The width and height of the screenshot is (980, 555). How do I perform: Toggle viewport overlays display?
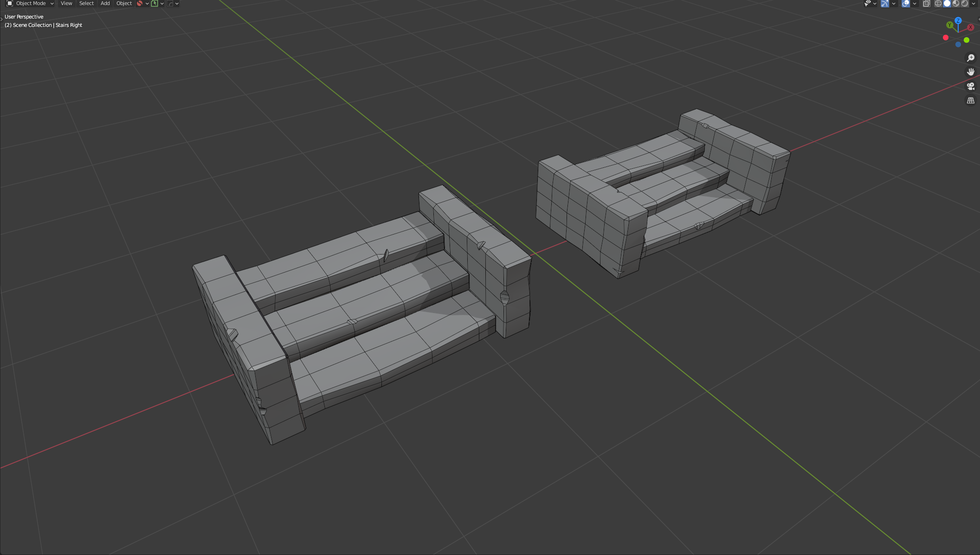(906, 3)
